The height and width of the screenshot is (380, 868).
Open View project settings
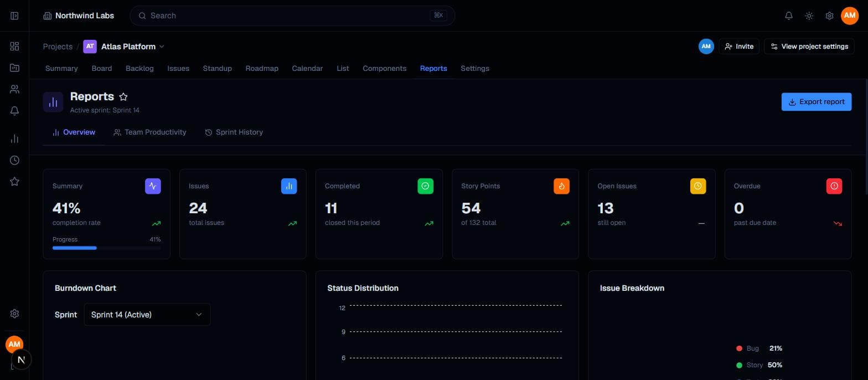809,47
